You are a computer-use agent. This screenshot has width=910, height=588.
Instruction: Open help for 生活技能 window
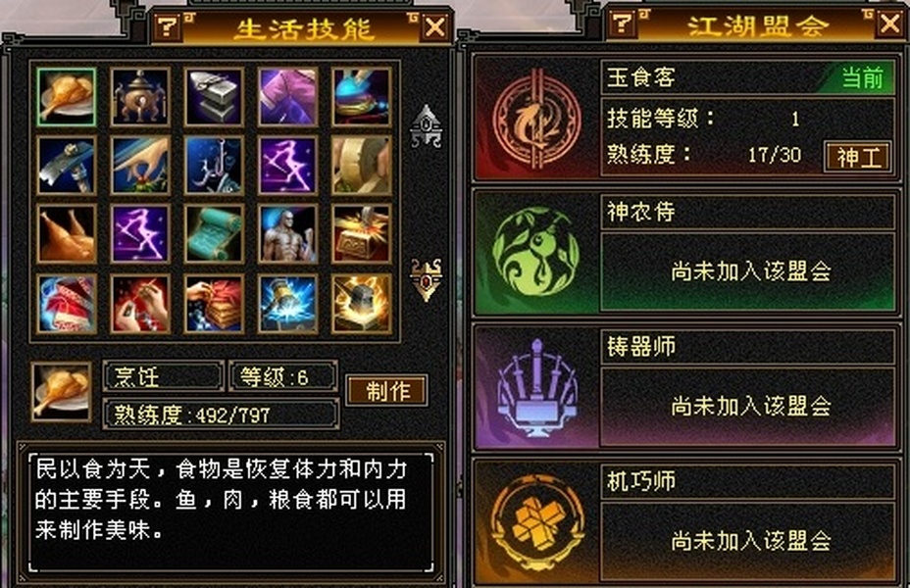click(x=169, y=26)
